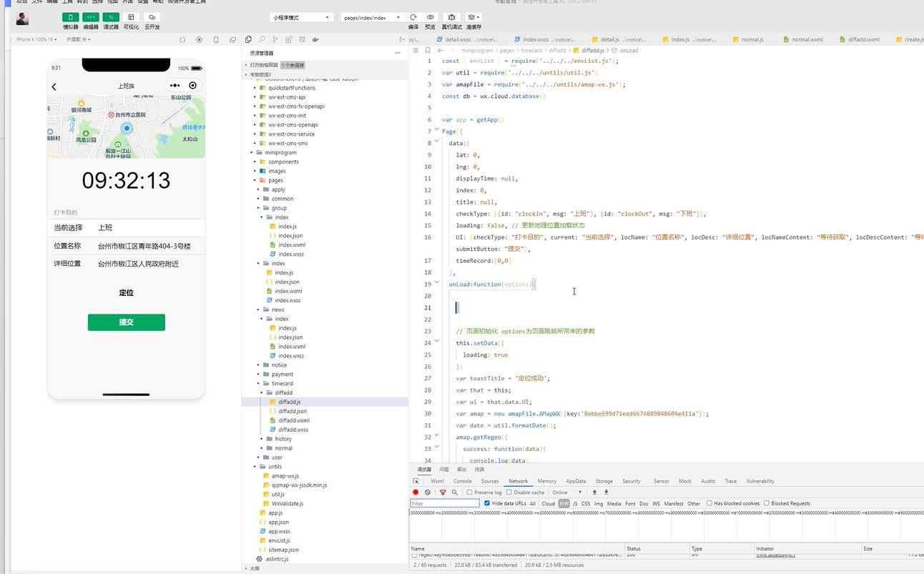Click the preview eye icon
The image size is (924, 574).
click(430, 17)
